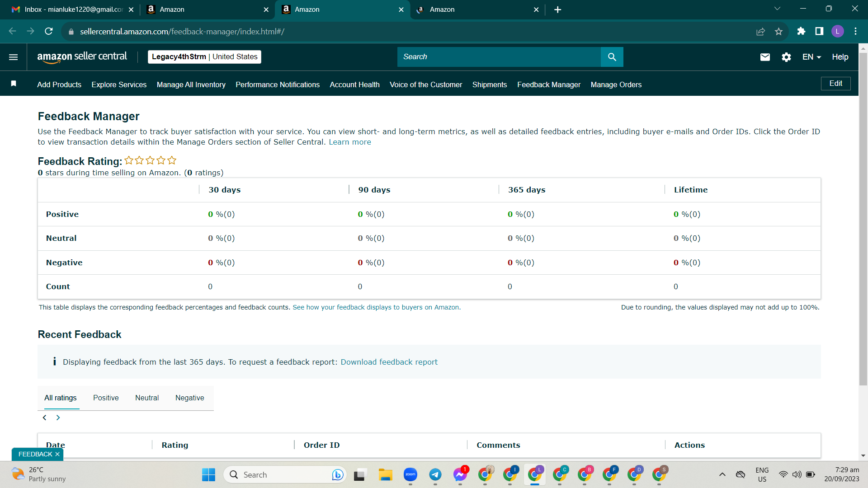Click the weather widget in taskbar

point(38,474)
